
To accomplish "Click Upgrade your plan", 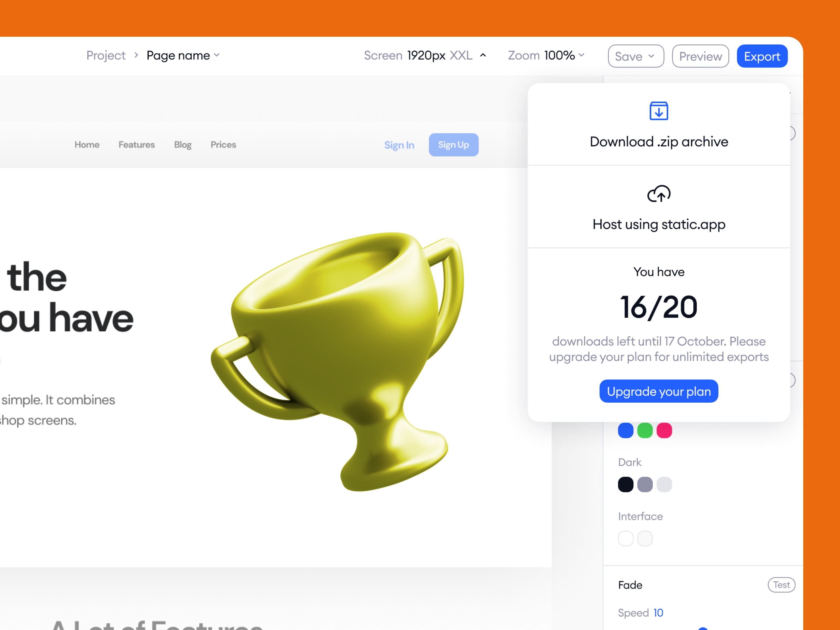I will (x=658, y=391).
